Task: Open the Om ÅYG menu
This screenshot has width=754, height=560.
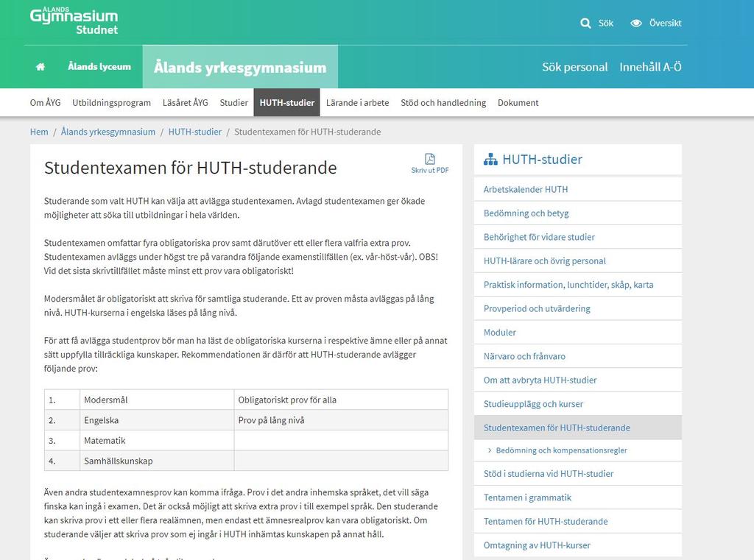Action: [x=45, y=102]
